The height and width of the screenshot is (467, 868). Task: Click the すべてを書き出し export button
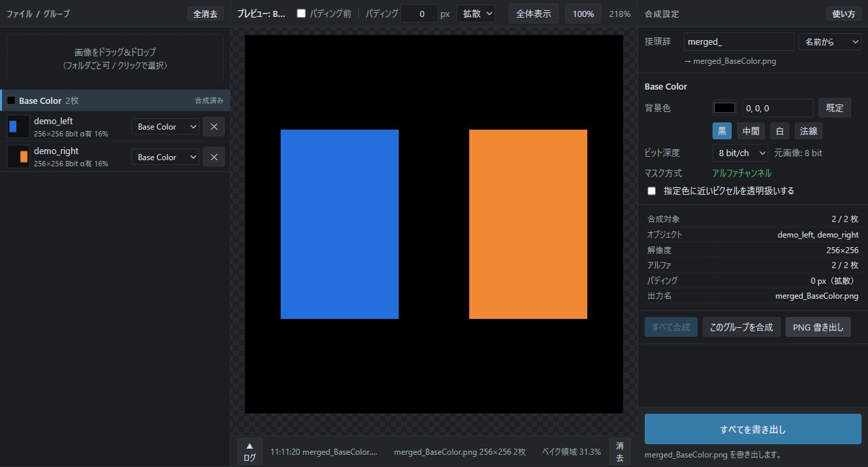753,429
